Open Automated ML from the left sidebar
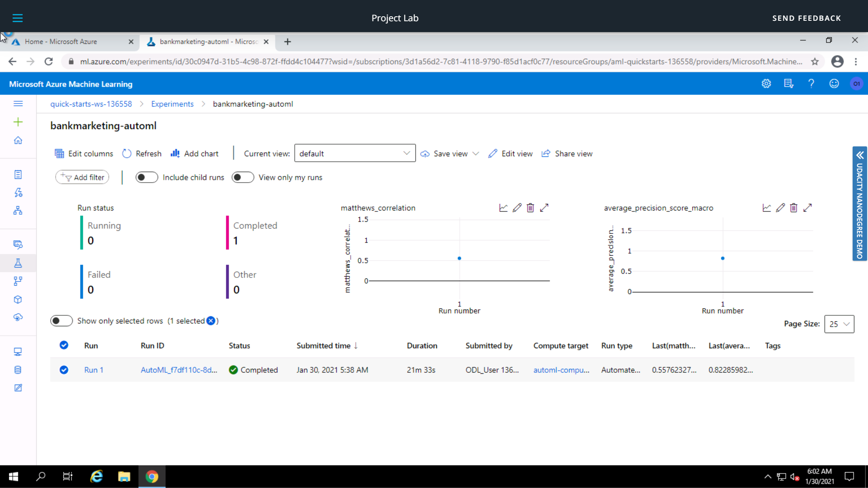 (18, 192)
